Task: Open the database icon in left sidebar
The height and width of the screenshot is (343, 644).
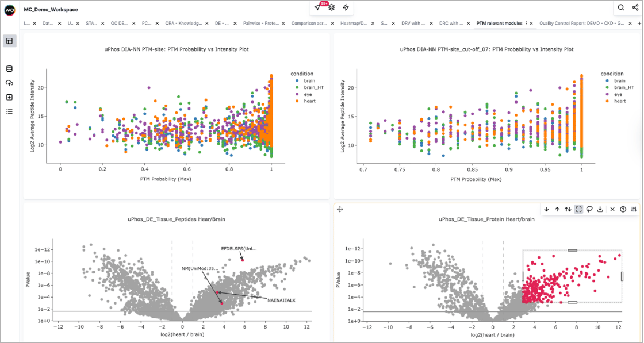Action: click(9, 69)
